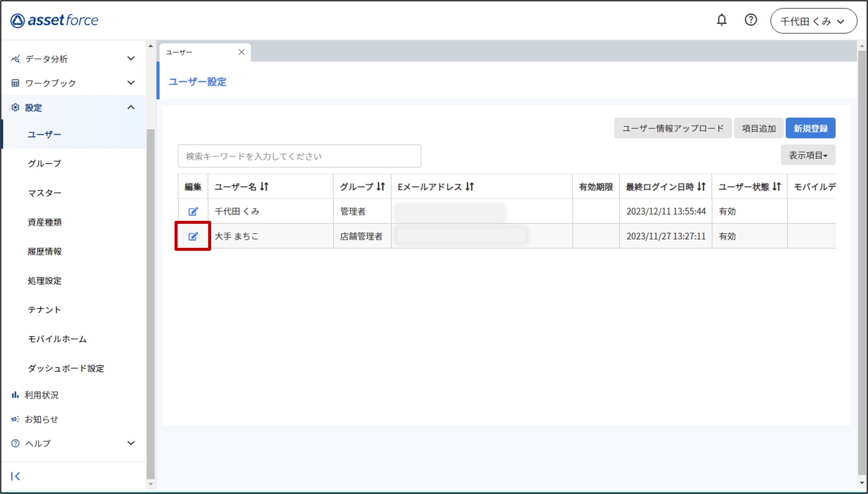Expand the ワークブック menu section
The height and width of the screenshot is (494, 868).
pyautogui.click(x=131, y=83)
